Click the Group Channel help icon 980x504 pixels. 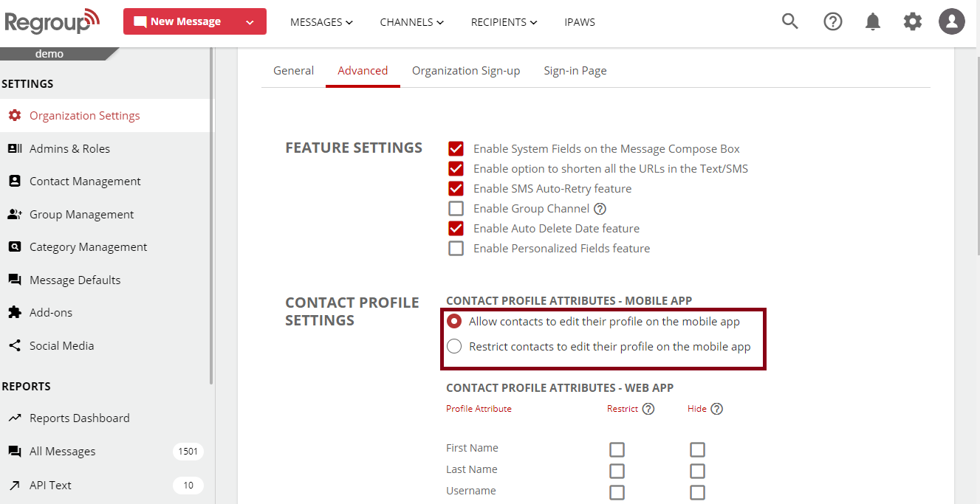point(600,209)
